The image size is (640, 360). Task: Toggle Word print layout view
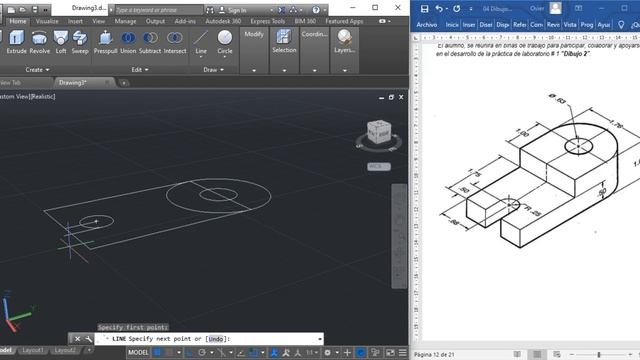tap(537, 354)
